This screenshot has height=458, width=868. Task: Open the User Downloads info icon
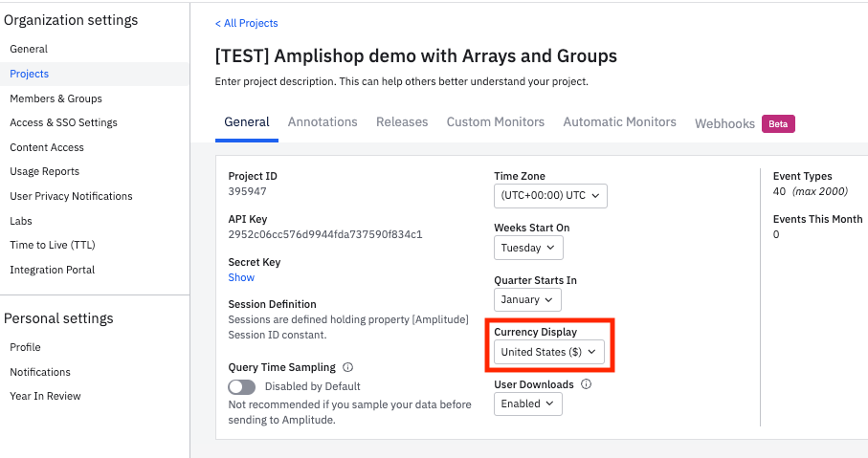tap(587, 383)
